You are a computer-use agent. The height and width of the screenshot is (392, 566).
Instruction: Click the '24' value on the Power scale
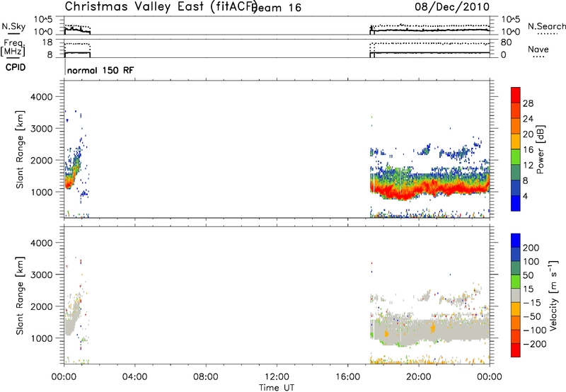(528, 119)
